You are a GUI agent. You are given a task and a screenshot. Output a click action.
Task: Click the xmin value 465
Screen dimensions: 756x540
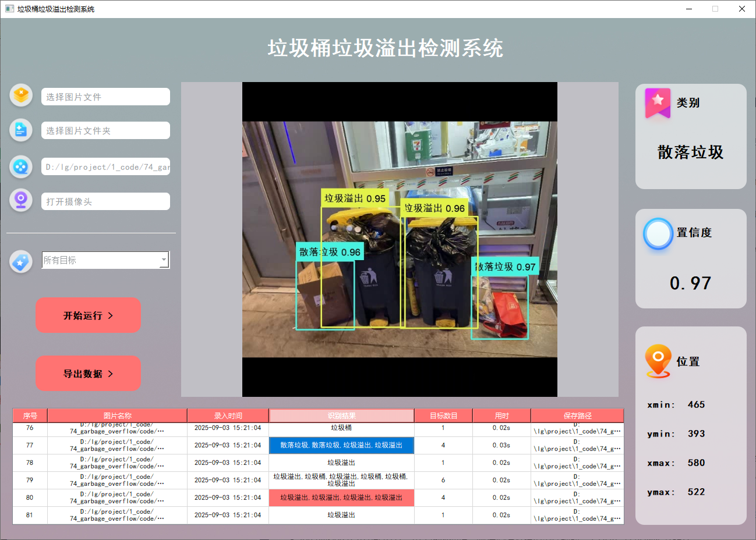point(696,404)
